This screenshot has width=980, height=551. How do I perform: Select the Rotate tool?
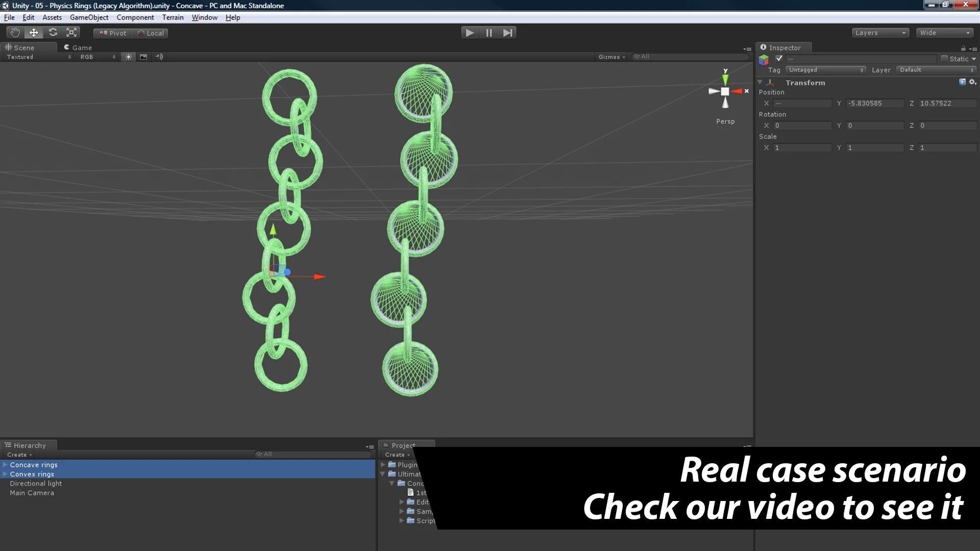pos(53,33)
